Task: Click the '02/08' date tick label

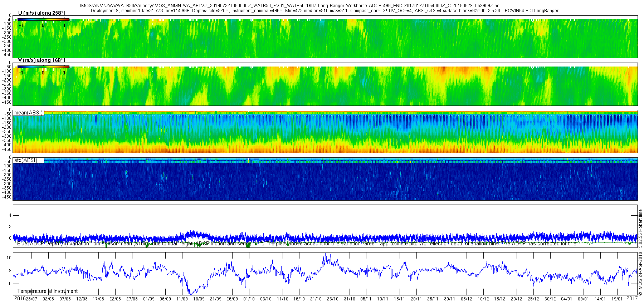Action: [x=48, y=299]
